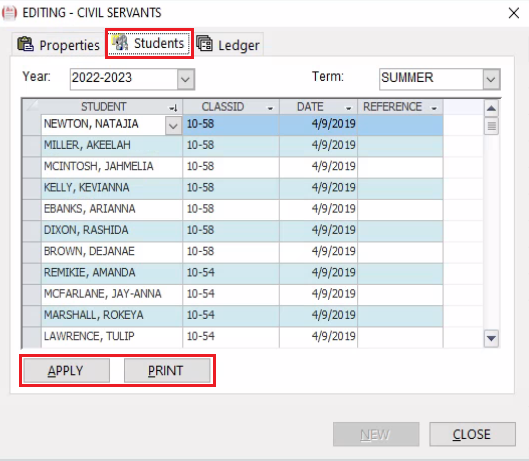Click the Ledger tab icon

tap(204, 44)
